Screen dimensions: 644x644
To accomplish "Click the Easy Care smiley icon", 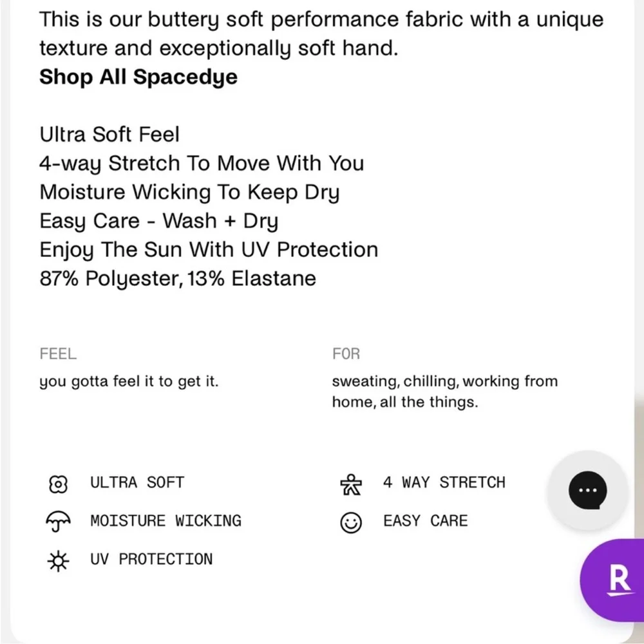I will (x=350, y=522).
